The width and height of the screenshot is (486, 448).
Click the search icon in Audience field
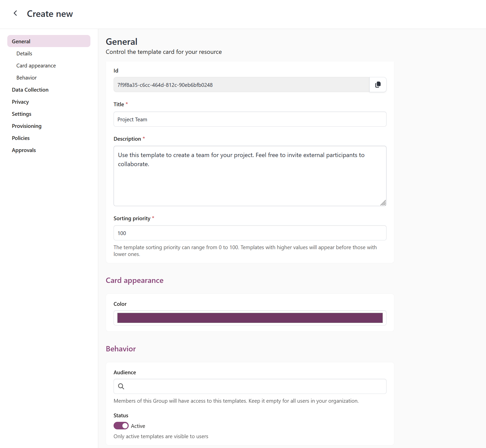tap(121, 386)
